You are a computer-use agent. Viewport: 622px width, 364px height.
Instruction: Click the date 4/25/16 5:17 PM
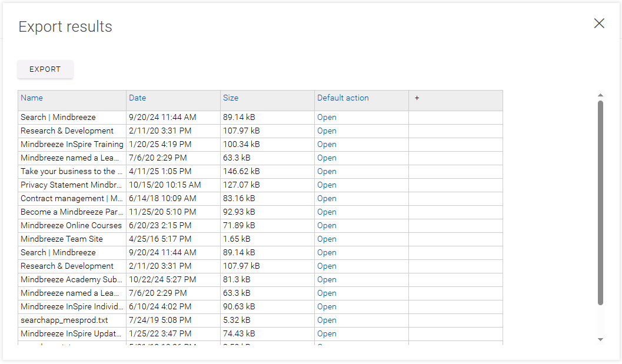click(x=160, y=239)
